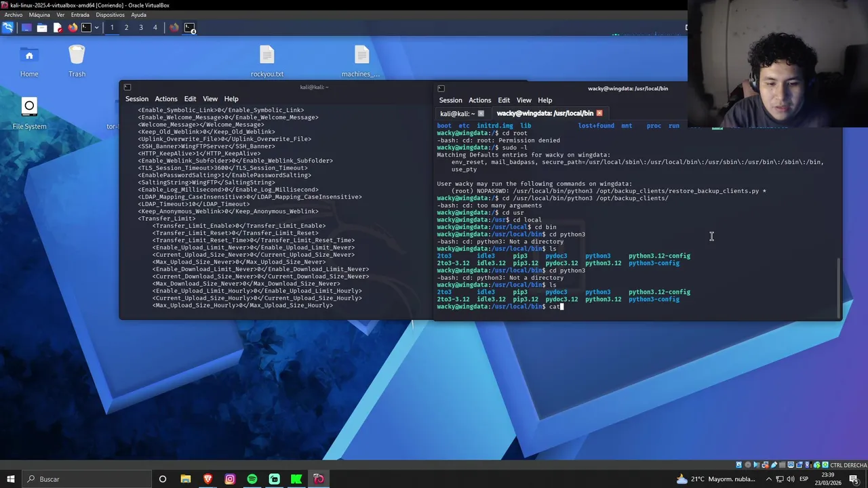Viewport: 868px width, 488px height.
Task: Open the Ayuda VirtualBox menu
Action: (138, 15)
